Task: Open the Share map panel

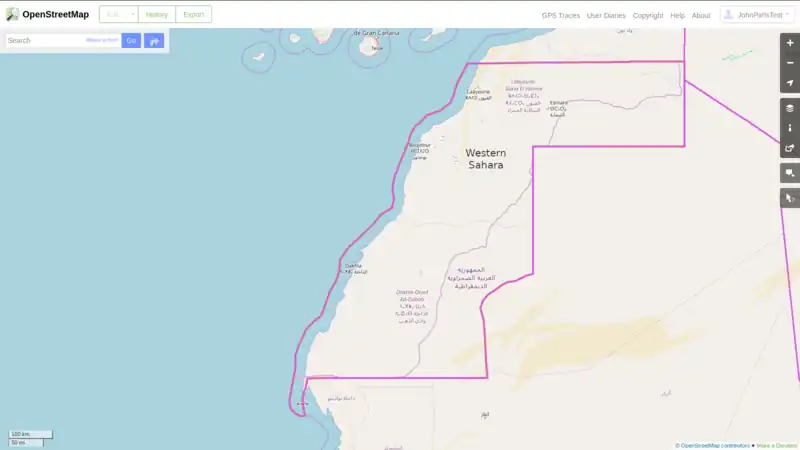Action: point(789,149)
